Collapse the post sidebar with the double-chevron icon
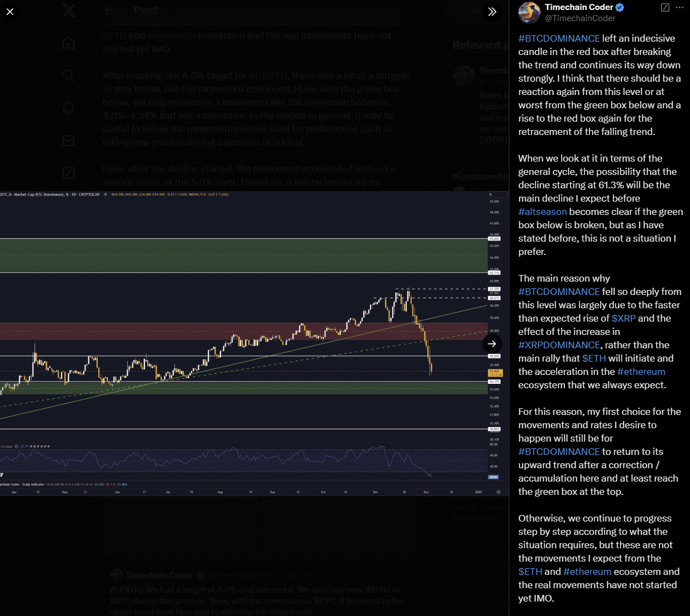 pyautogui.click(x=492, y=12)
